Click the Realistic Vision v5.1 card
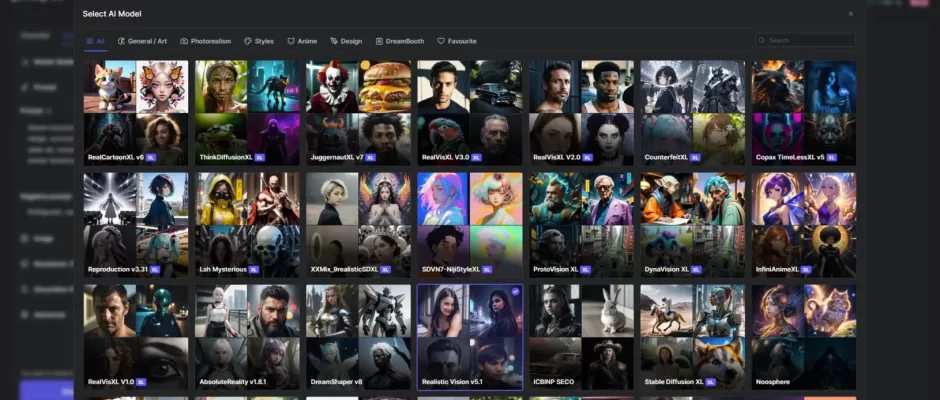 [x=470, y=337]
